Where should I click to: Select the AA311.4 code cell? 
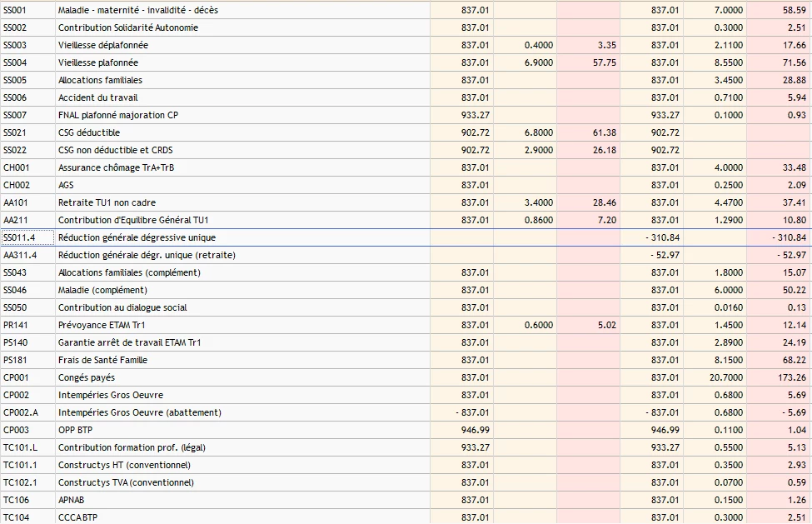click(27, 255)
